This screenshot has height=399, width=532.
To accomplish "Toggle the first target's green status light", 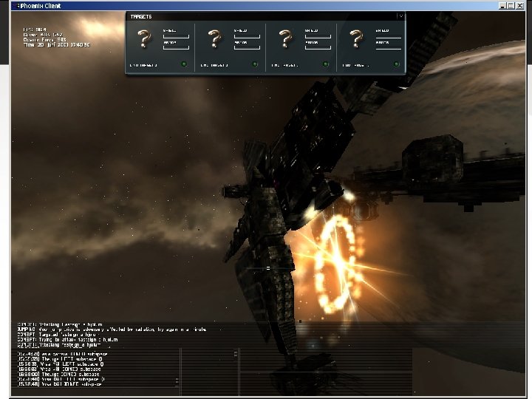I will 184,64.
